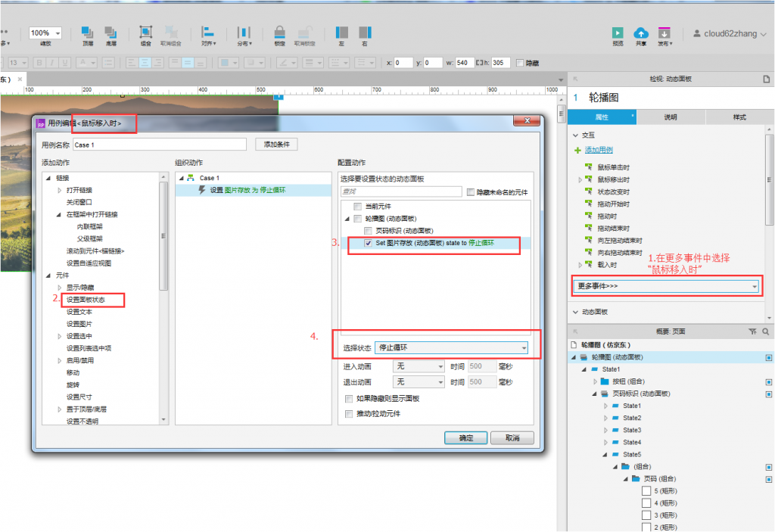The width and height of the screenshot is (775, 532).
Task: Click the fill color swatch in the format bar
Action: point(224,63)
